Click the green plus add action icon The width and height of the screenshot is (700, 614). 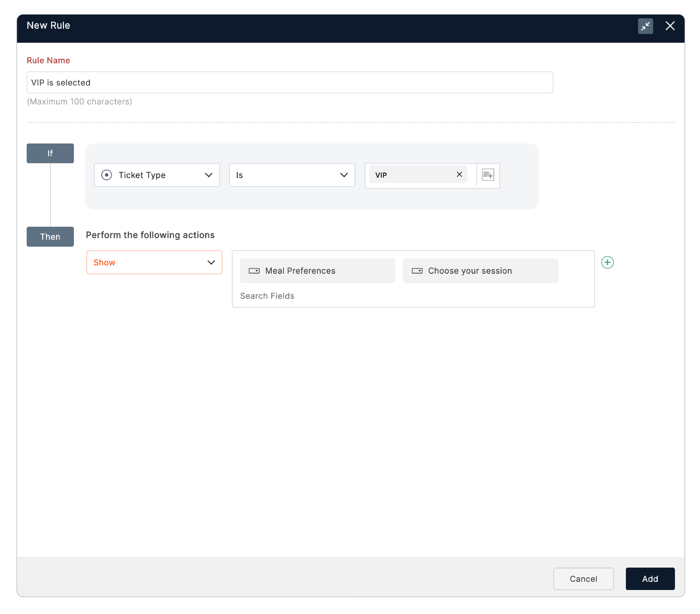[607, 263]
